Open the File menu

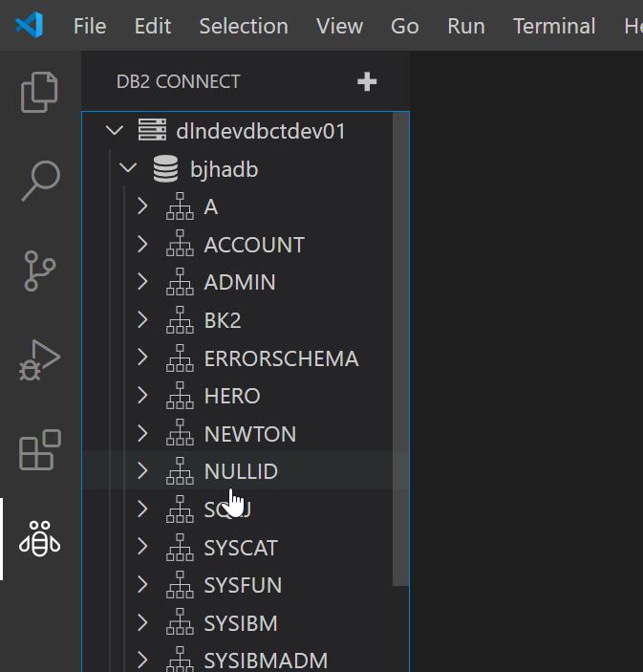tap(90, 26)
